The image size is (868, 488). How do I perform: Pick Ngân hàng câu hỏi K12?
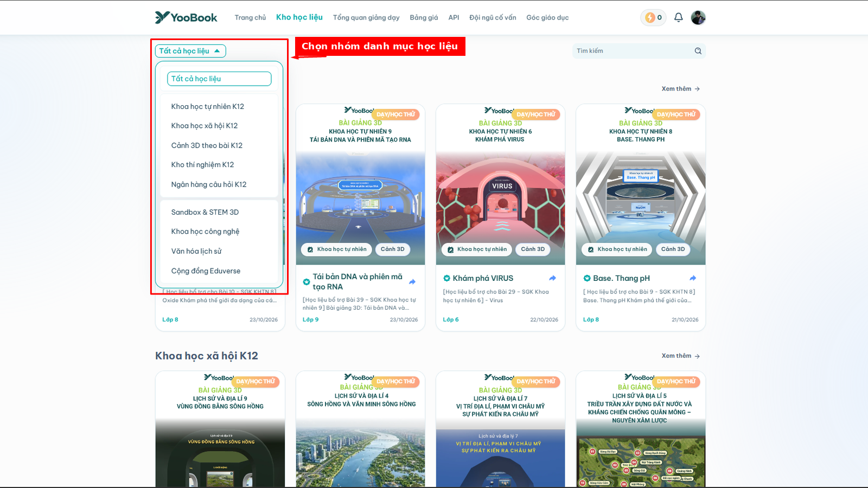pyautogui.click(x=209, y=184)
